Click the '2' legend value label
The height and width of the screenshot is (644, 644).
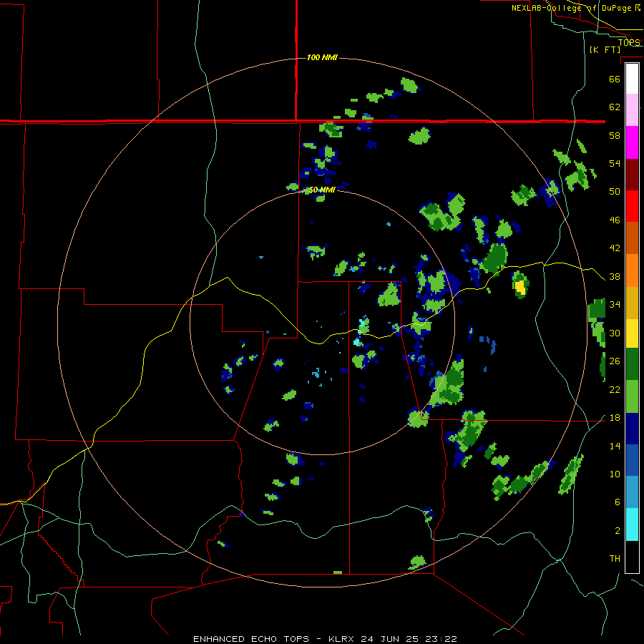click(x=618, y=531)
